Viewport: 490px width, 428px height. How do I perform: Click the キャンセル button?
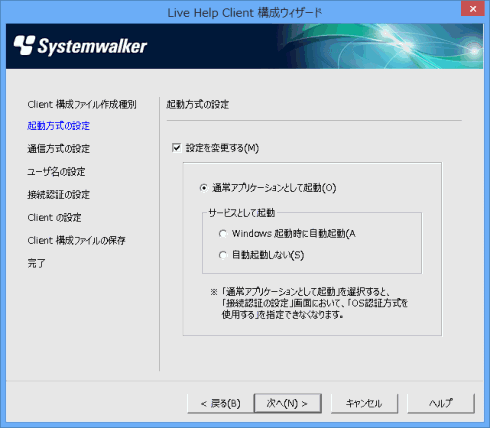click(364, 404)
